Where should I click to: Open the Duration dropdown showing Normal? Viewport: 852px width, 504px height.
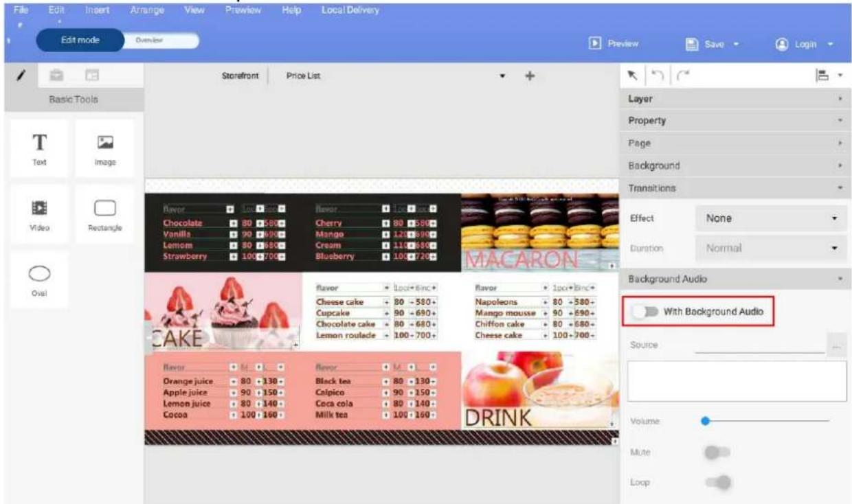coord(771,248)
